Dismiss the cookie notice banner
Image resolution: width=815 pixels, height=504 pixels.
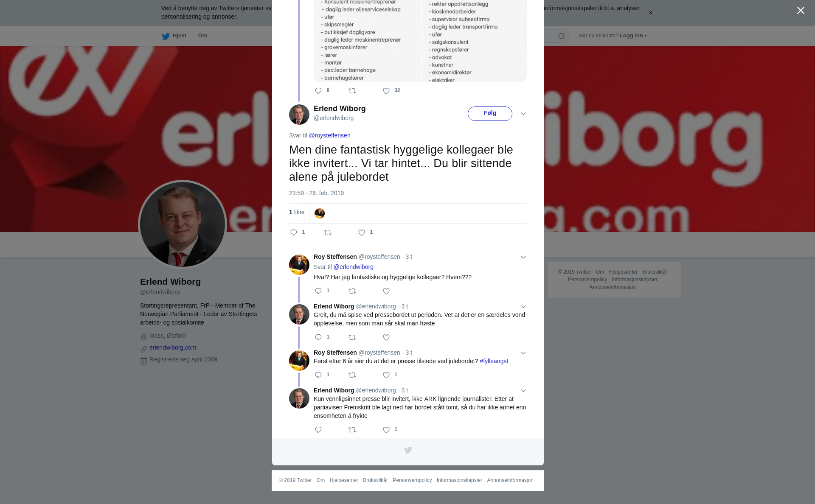650,13
